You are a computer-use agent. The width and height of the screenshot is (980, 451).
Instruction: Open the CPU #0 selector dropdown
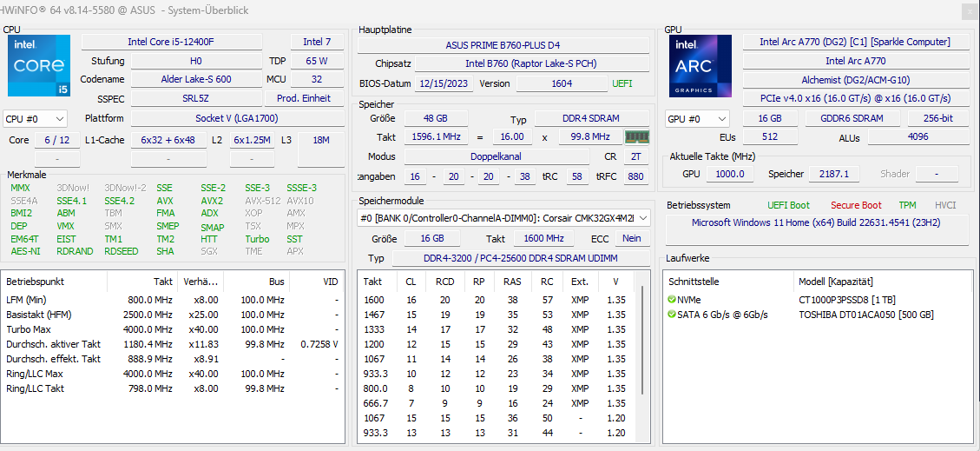tap(35, 118)
